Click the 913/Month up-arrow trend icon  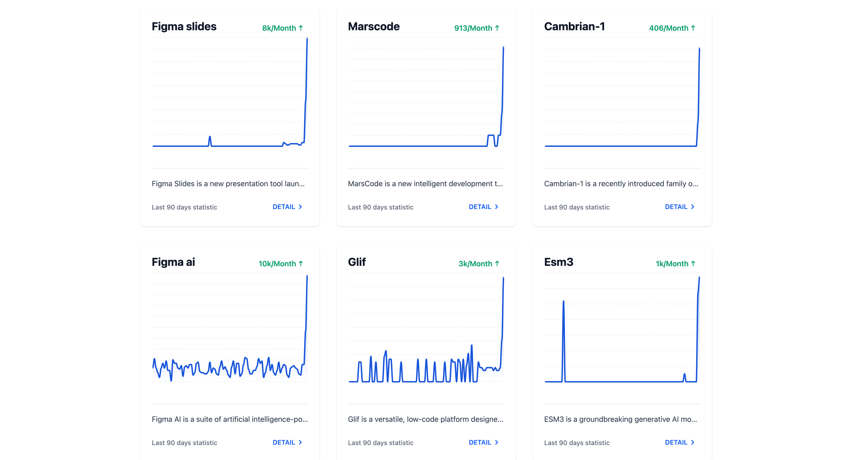coord(497,28)
